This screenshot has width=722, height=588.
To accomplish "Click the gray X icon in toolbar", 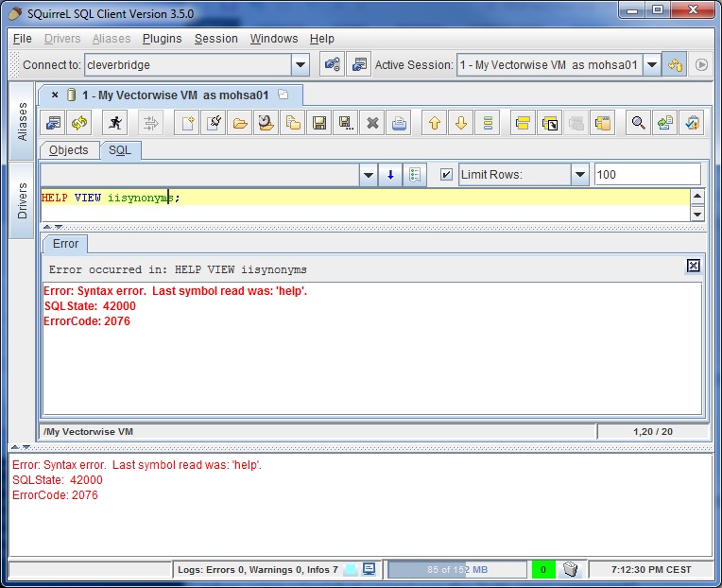I will tap(372, 123).
